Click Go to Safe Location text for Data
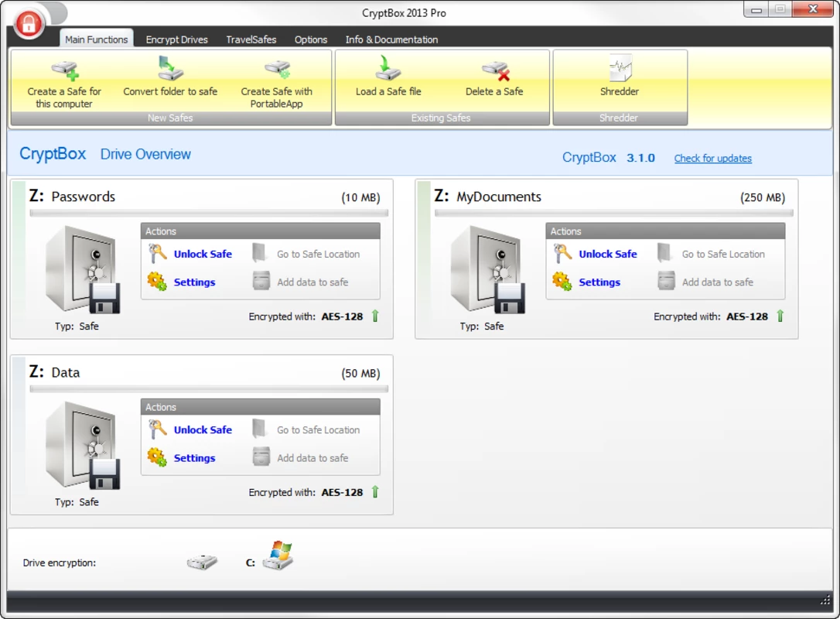This screenshot has height=619, width=840. point(318,429)
